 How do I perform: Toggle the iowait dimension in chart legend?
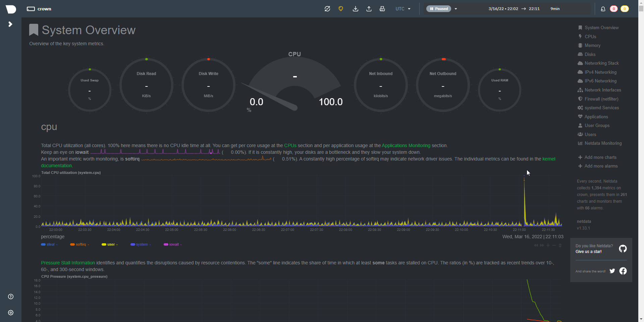(172, 245)
